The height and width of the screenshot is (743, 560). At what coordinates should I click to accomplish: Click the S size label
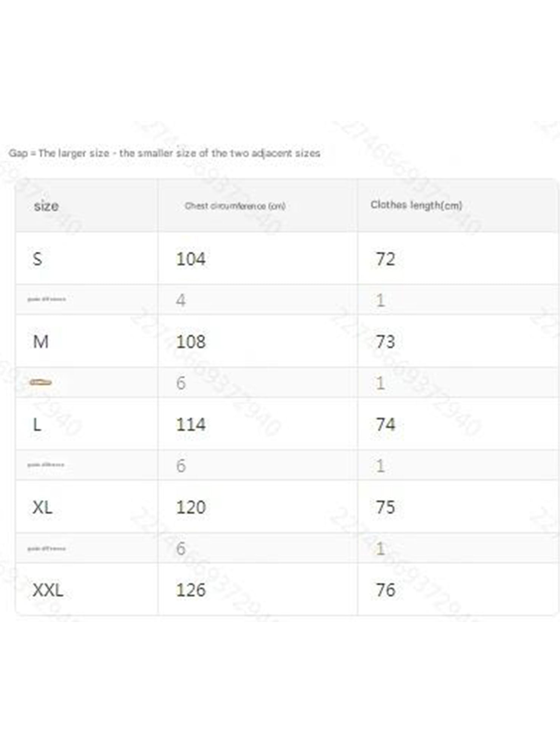[37, 259]
